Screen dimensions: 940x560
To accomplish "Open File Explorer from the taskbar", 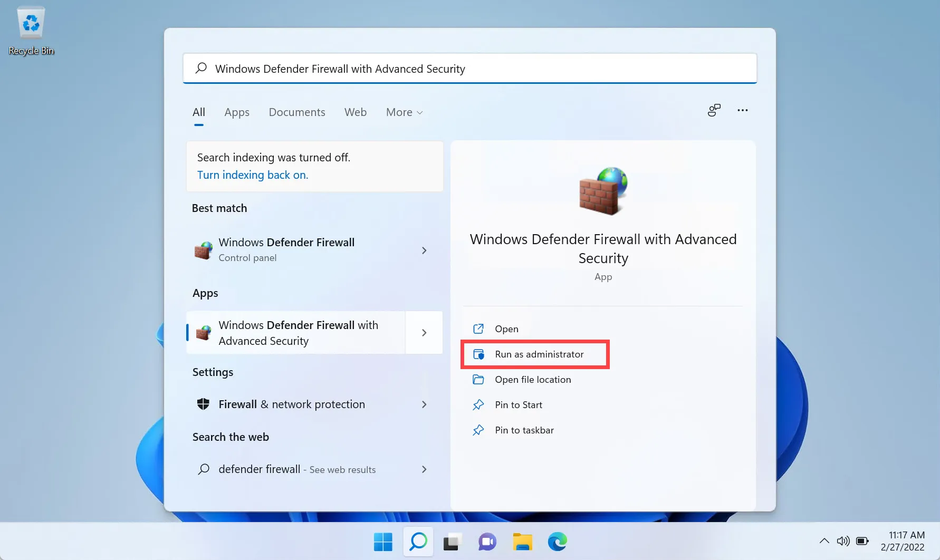I will point(522,542).
